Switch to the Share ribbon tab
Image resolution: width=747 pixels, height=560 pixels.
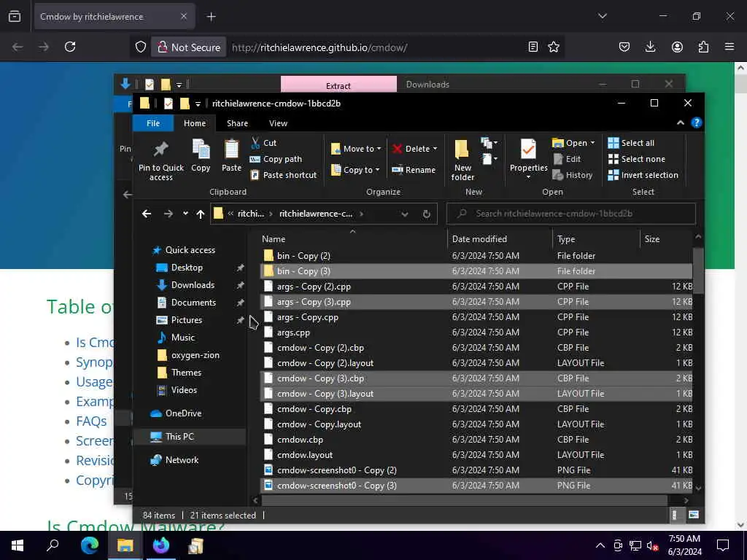237,122
